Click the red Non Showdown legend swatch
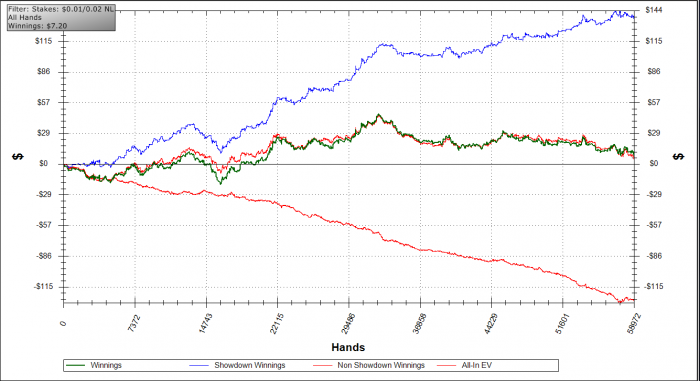This screenshot has width=700, height=381. click(x=322, y=365)
